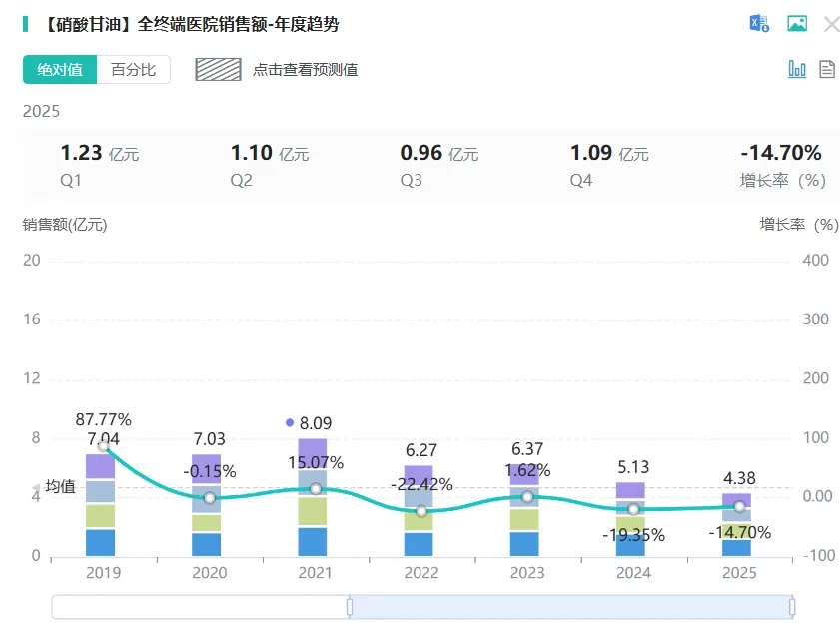840x636 pixels.
Task: Click the 2021 growth rate marker
Action: click(316, 488)
